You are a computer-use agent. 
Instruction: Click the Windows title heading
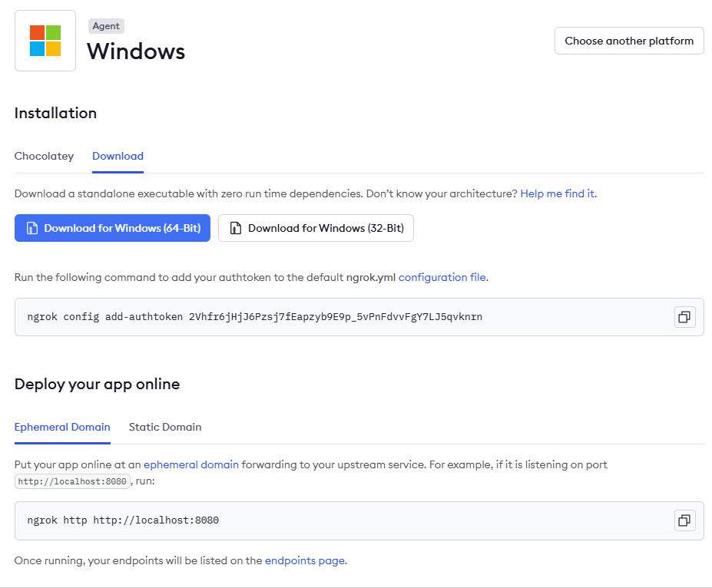click(x=136, y=51)
